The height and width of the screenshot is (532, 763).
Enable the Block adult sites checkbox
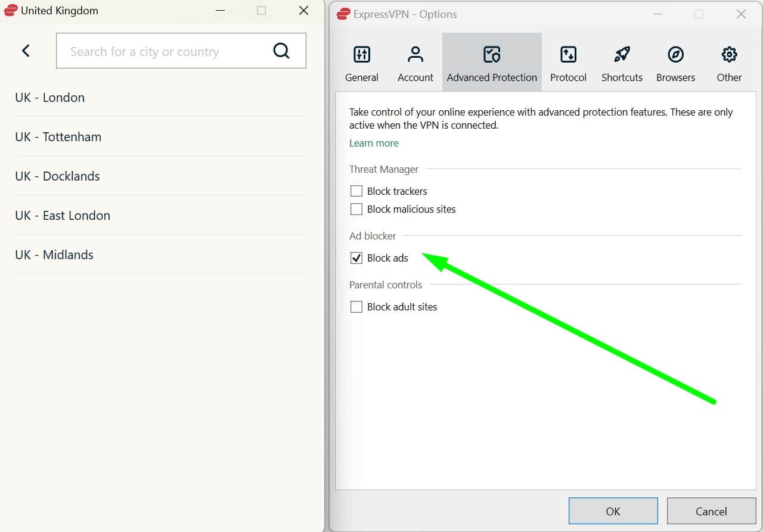tap(356, 307)
